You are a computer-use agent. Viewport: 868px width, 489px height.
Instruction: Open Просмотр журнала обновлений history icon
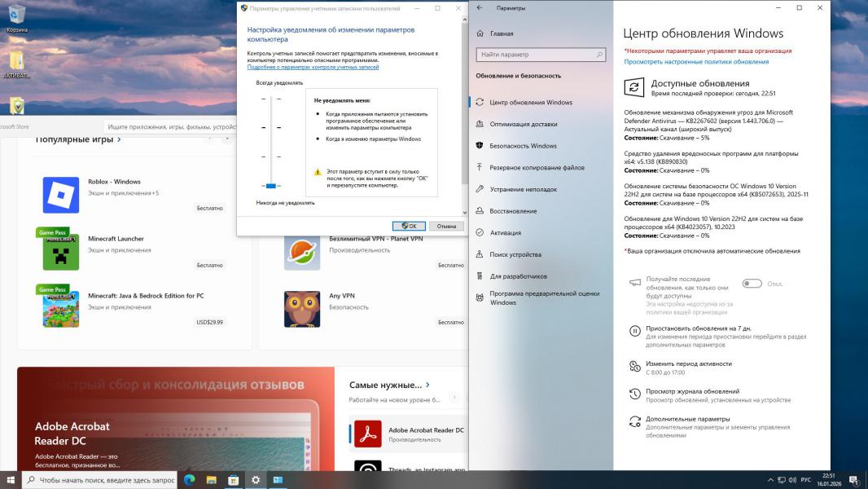635,394
